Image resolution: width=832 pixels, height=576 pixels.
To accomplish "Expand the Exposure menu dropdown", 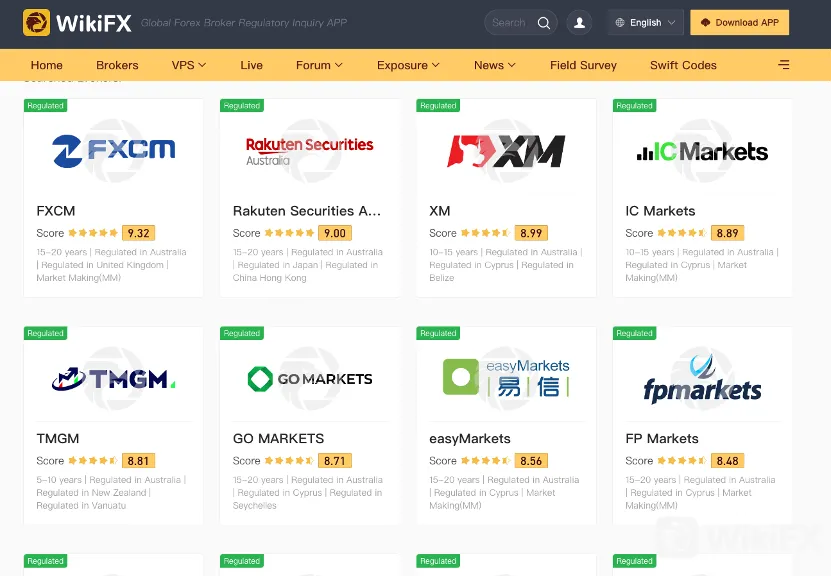I will point(408,65).
